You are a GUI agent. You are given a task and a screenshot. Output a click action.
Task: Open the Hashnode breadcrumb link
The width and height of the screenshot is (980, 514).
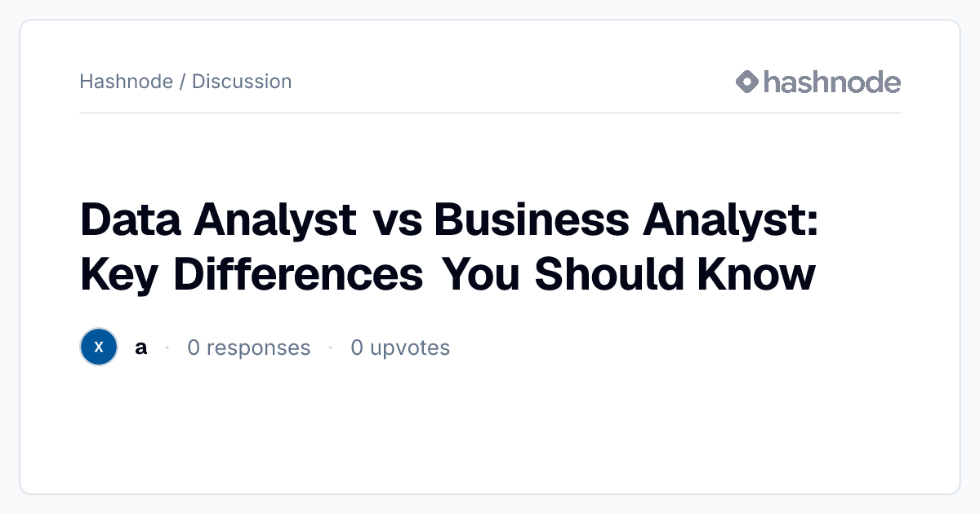[127, 82]
